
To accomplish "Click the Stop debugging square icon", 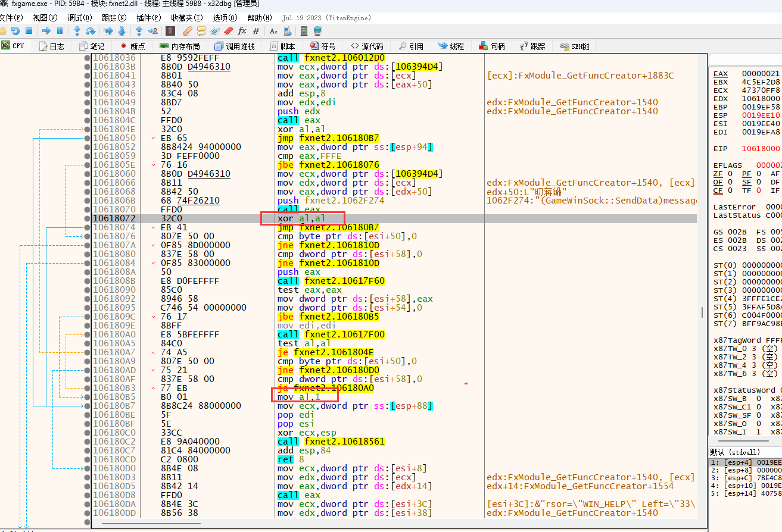I will pyautogui.click(x=29, y=31).
